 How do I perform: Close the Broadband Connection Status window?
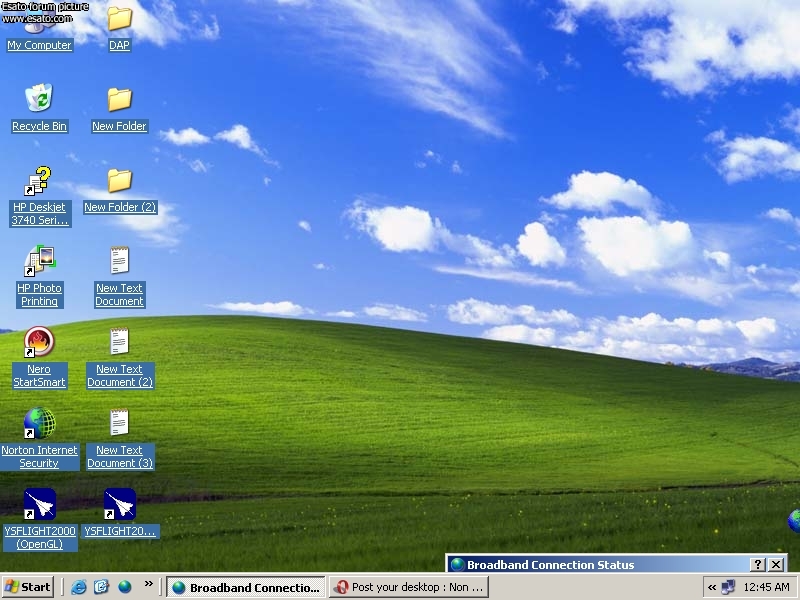pyautogui.click(x=776, y=564)
